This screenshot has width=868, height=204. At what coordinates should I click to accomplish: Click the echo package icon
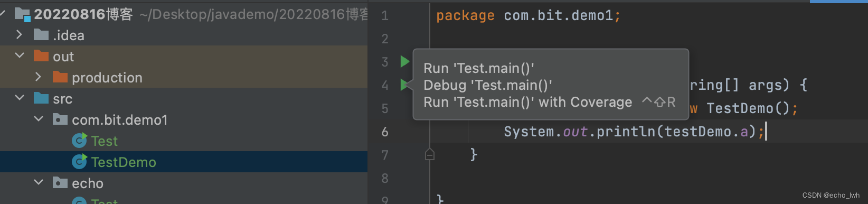click(x=60, y=183)
